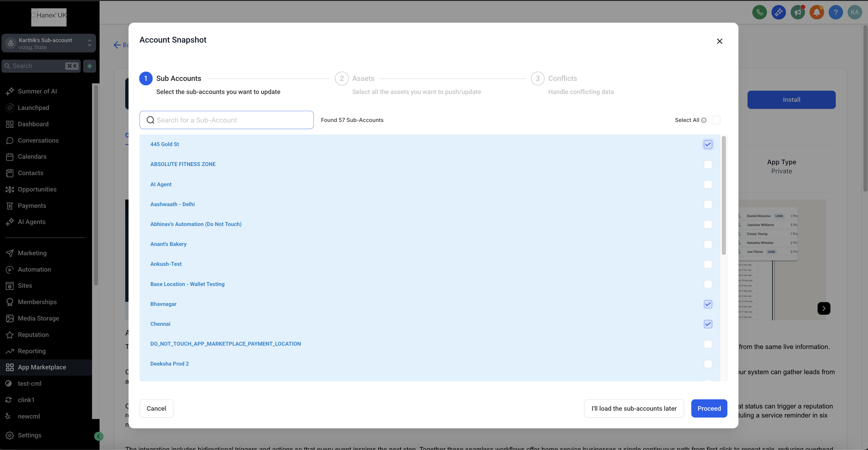Screen dimensions: 868x450
Task: Open the KA user avatar
Action: (x=855, y=12)
